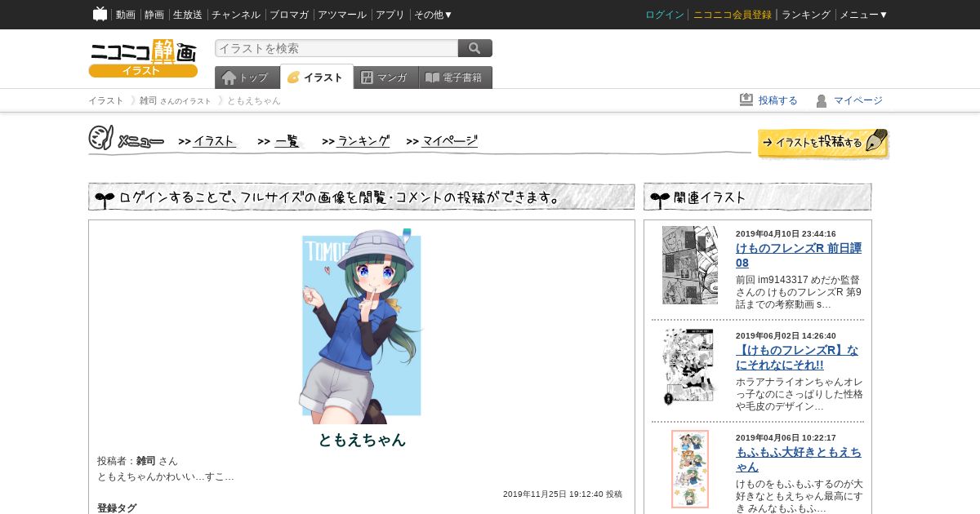Click the Niconico TV icon in top bar
This screenshot has width=980, height=514.
click(x=100, y=14)
